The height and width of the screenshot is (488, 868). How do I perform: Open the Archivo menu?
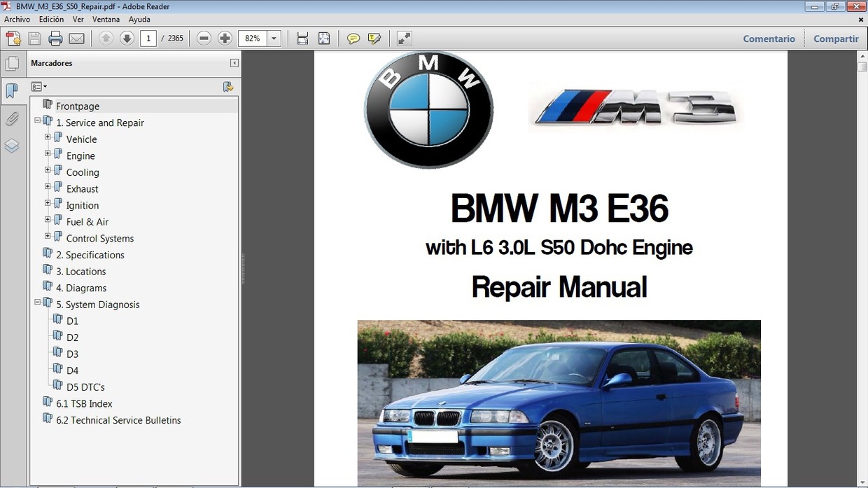click(x=17, y=20)
